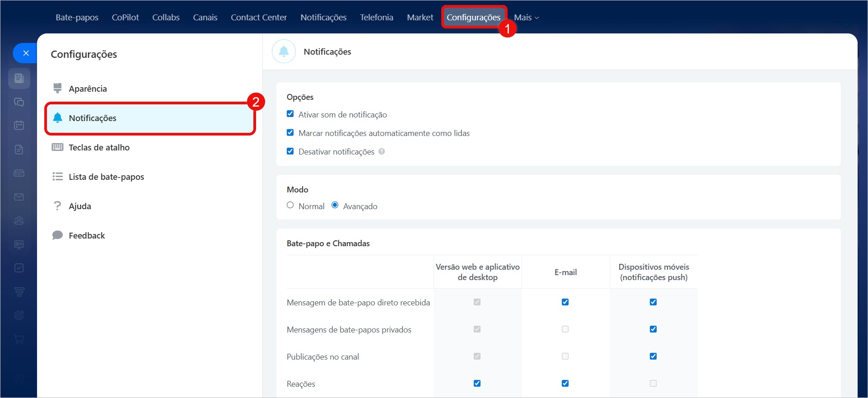The height and width of the screenshot is (398, 868).
Task: Select the Configurações top tab
Action: (x=473, y=17)
